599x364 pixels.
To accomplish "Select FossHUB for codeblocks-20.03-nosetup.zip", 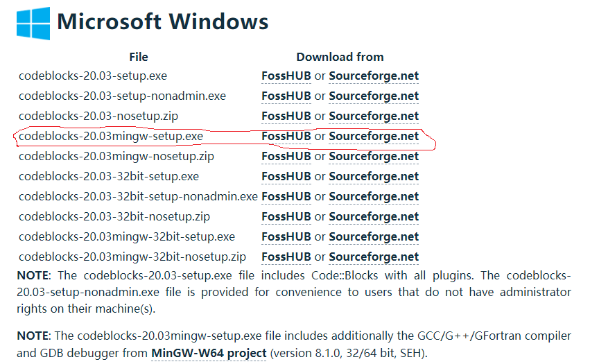I will [286, 116].
